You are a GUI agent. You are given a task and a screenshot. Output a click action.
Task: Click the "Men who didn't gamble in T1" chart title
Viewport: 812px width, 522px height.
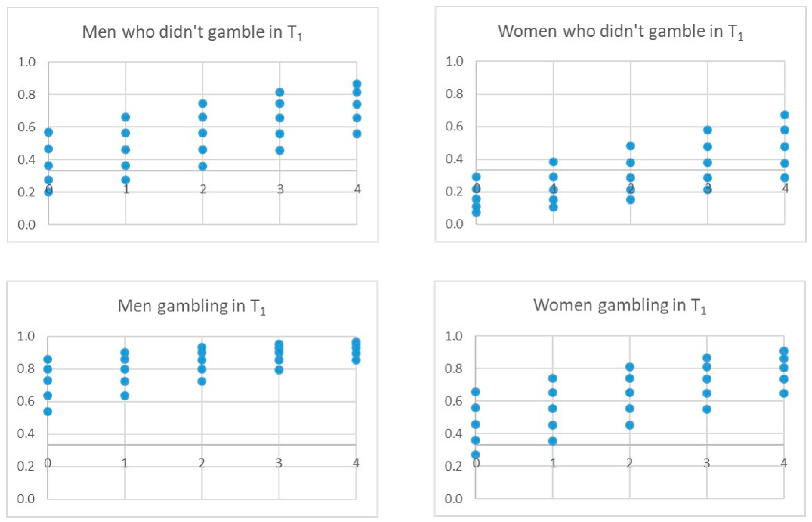click(x=192, y=33)
